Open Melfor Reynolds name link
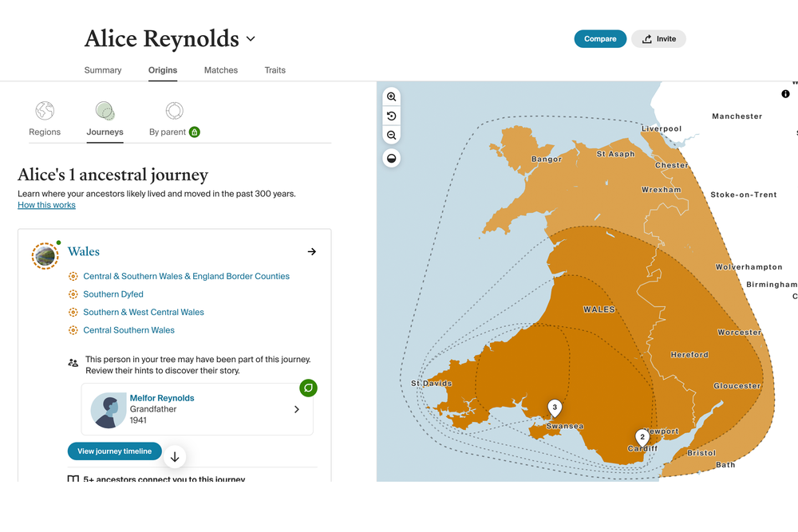The width and height of the screenshot is (798, 532). click(x=162, y=398)
